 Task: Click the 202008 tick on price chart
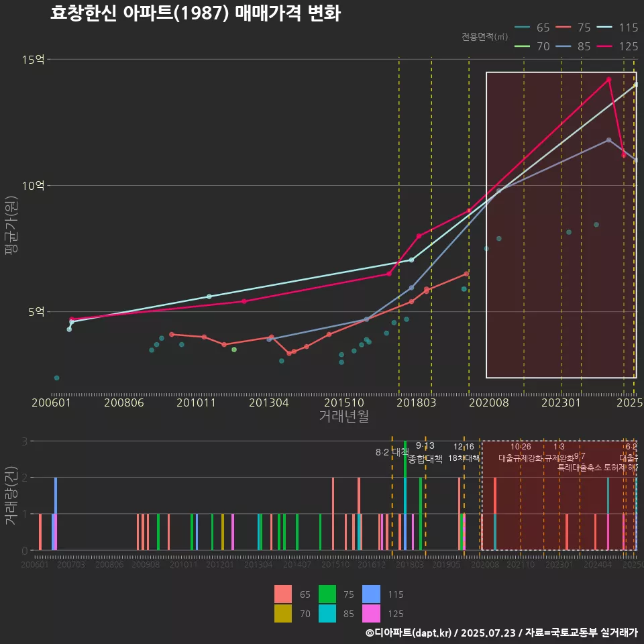pyautogui.click(x=489, y=402)
